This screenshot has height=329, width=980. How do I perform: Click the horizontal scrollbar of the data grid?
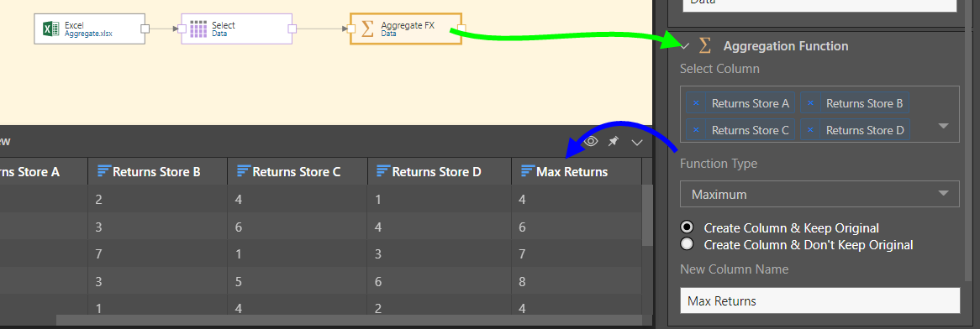349,321
